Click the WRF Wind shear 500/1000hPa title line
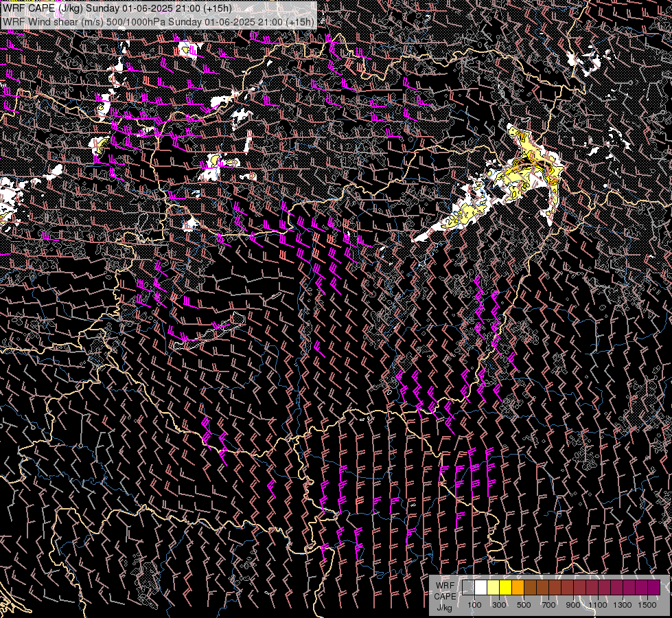 tap(159, 22)
